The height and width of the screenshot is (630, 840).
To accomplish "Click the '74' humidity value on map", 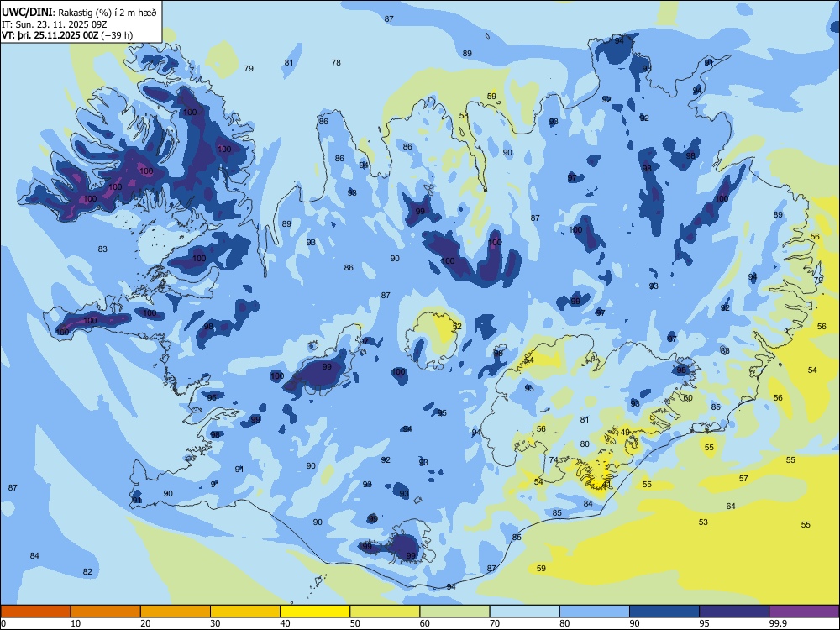I will 554,459.
